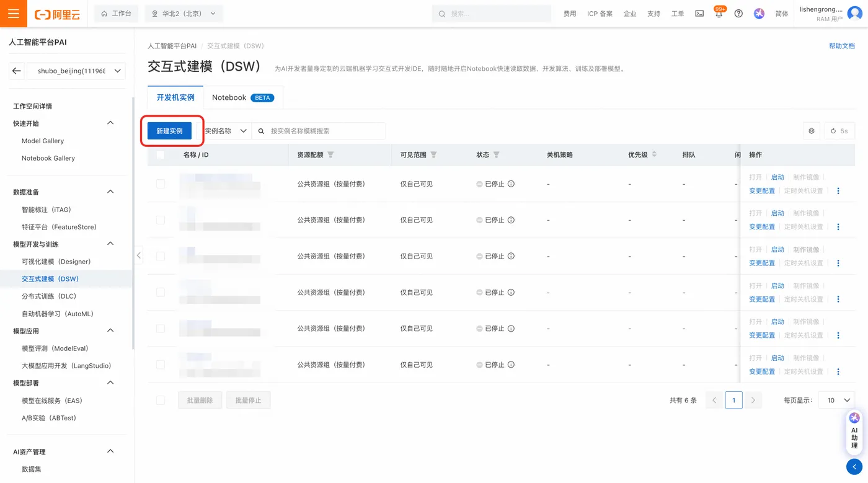Switch language via 简体
Viewport: 868px width, 483px height.
(782, 14)
